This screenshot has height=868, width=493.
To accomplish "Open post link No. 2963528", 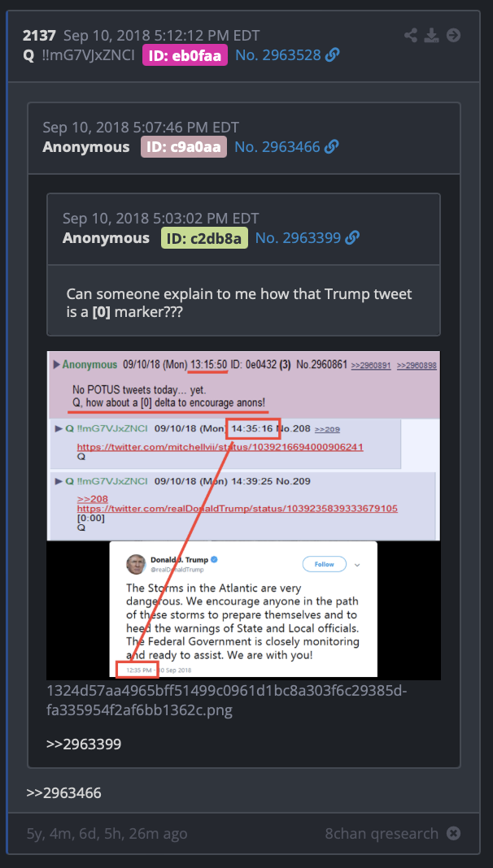I will [x=278, y=55].
